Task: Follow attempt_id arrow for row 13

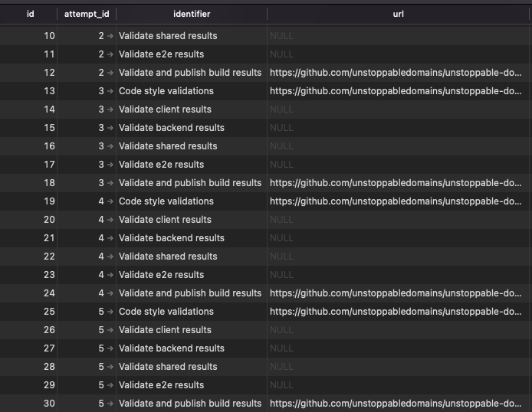Action: tap(110, 91)
